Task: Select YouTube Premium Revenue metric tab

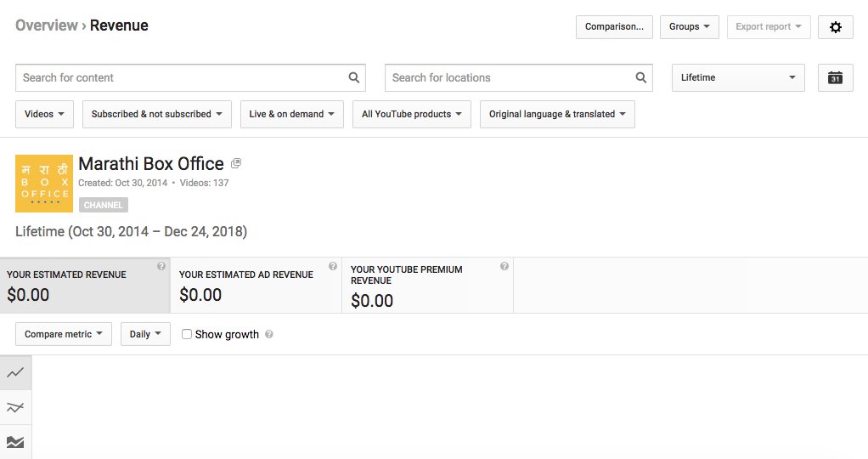Action: [428, 286]
